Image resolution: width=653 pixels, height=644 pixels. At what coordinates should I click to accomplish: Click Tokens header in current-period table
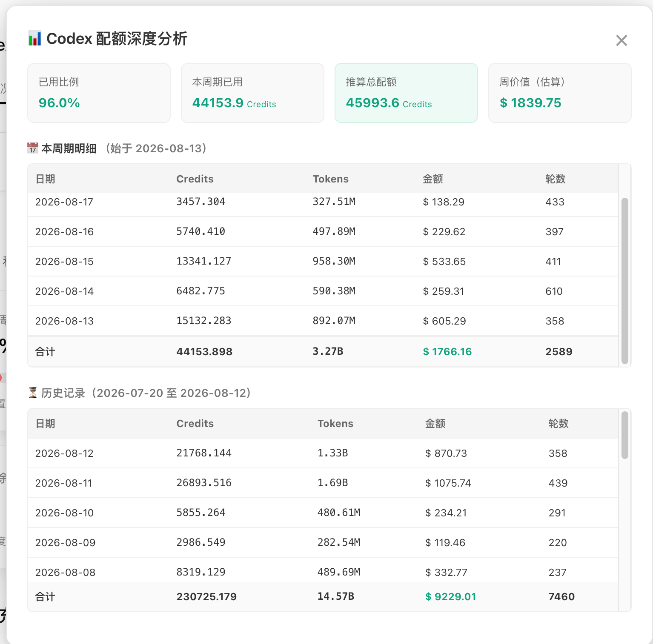331,179
